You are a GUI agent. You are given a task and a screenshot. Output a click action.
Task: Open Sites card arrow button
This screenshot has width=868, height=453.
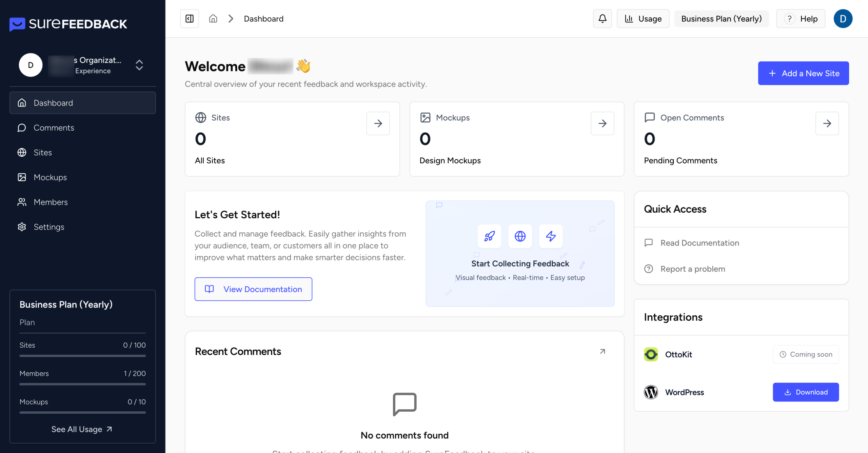coord(378,123)
